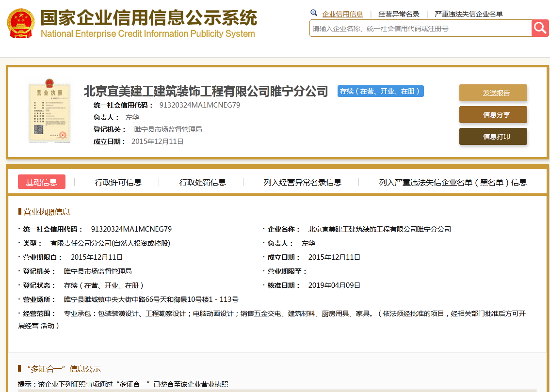Image resolution: width=550 pixels, height=392 pixels.
Task: Click the 类型 value 有限责任公司分公司(自然人投资或控股)
Action: coord(110,243)
